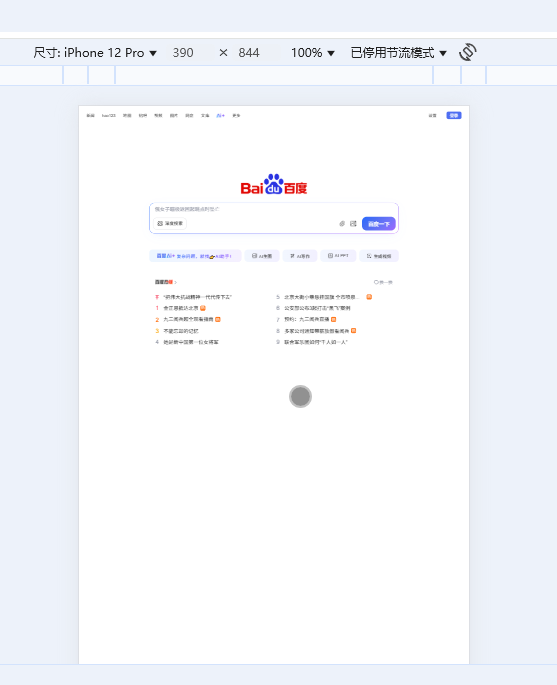Click the 设置 settings link at top right

pos(432,116)
